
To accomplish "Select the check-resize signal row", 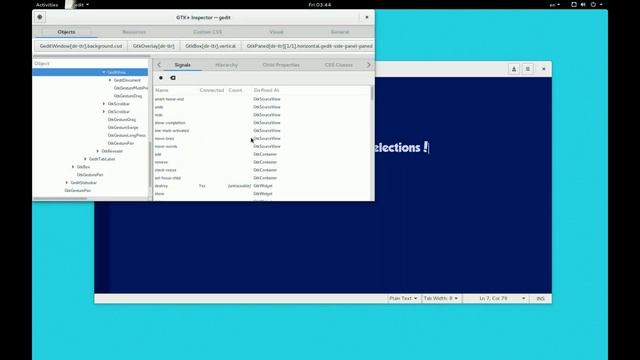I will tap(262, 170).
